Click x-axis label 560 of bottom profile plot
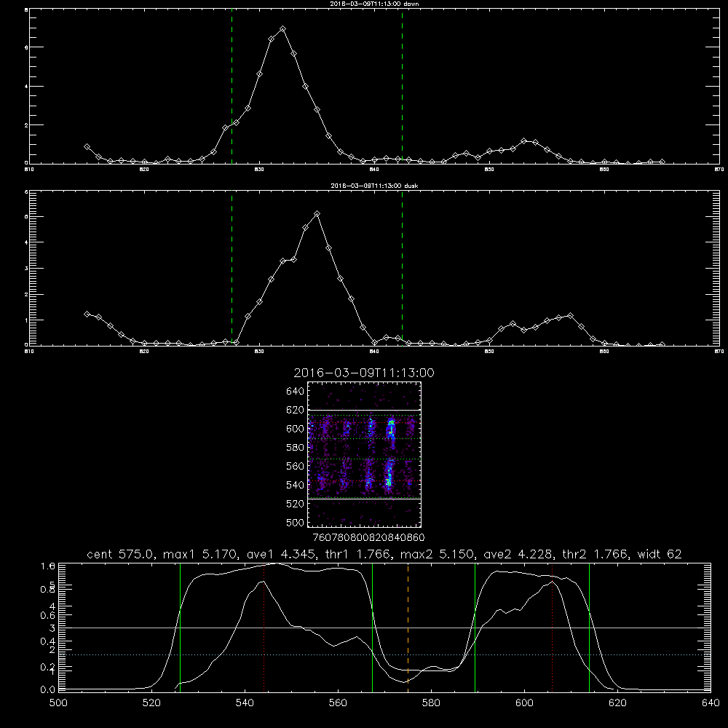Screen dimensions: 728x728 338,703
